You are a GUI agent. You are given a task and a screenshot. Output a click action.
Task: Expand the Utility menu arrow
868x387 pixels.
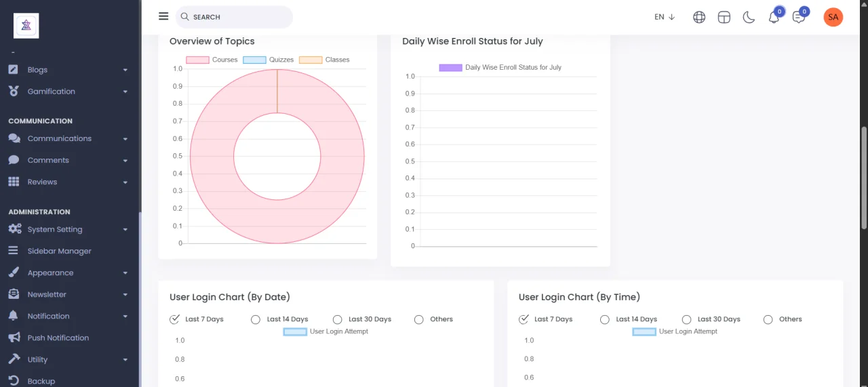(125, 360)
